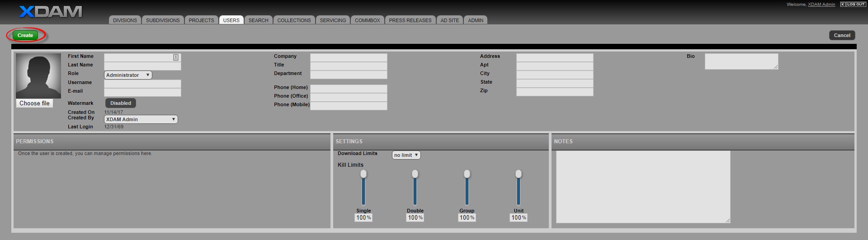
Task: Open the Role dropdown
Action: click(x=128, y=75)
